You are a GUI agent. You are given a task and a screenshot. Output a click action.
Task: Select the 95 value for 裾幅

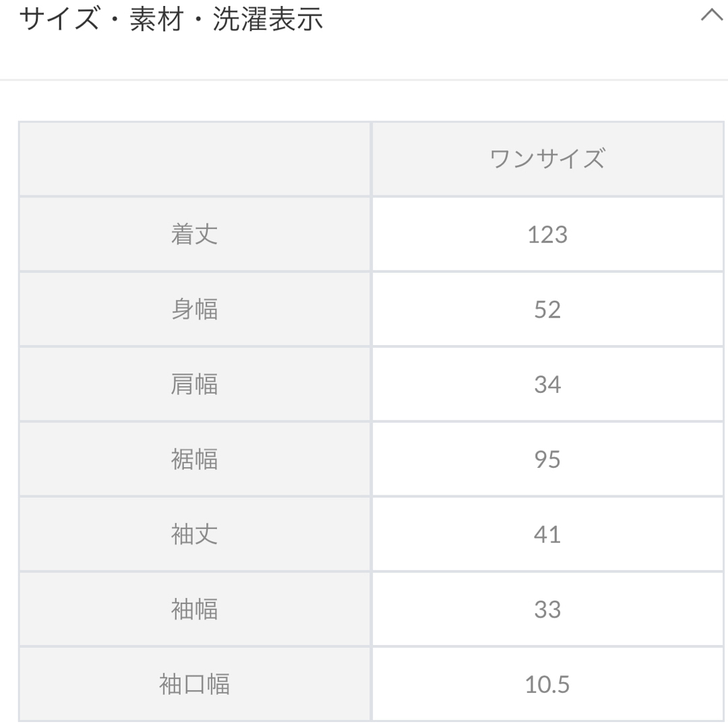[547, 460]
